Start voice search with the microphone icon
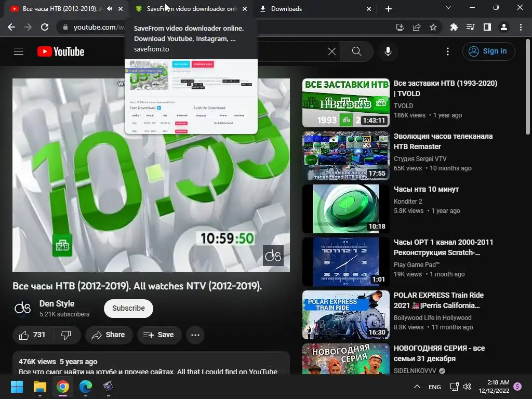The height and width of the screenshot is (399, 532). pos(388,51)
